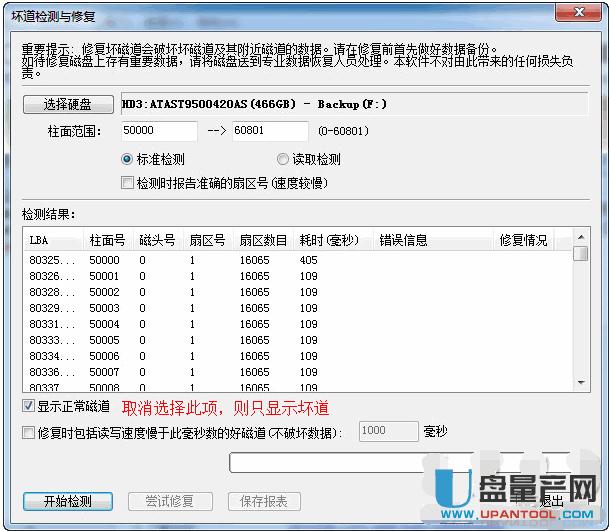Enable the 检测时报告准确的扇区号 checkbox
609x531 pixels.
(127, 183)
